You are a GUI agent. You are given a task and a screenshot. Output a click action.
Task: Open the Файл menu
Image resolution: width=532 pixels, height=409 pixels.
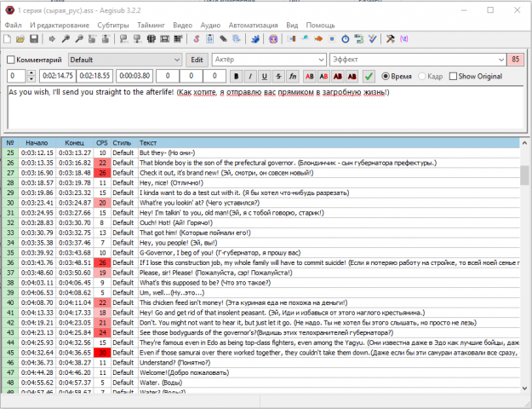14,26
